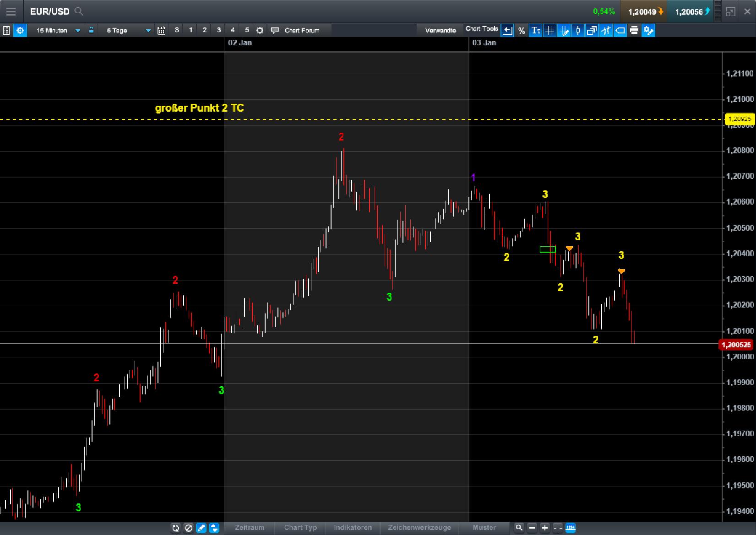Click the chart settings gear icon
The image size is (756, 535).
point(20,30)
